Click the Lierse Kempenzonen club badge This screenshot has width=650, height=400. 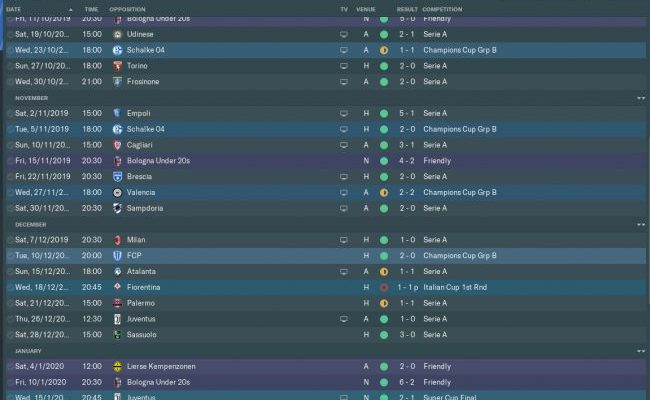pyautogui.click(x=117, y=366)
